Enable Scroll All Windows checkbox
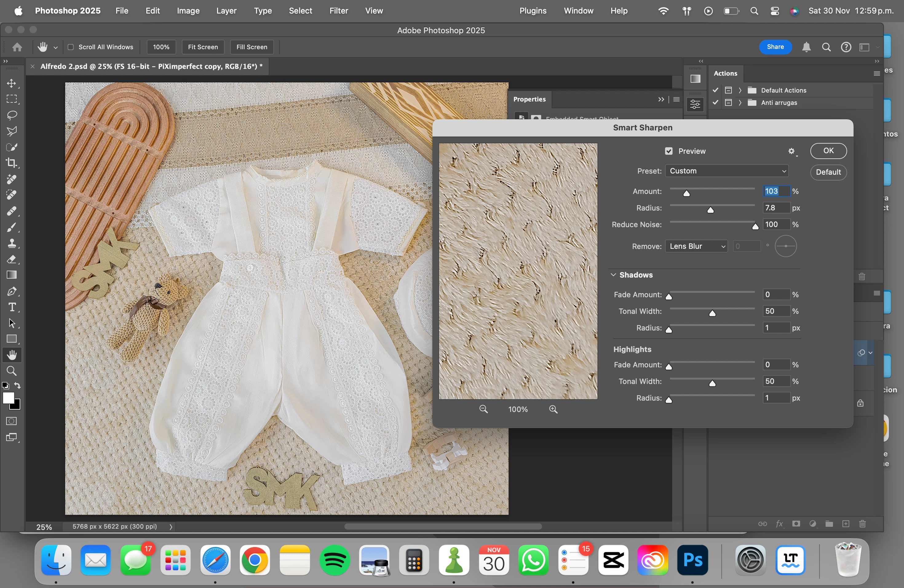 tap(71, 47)
